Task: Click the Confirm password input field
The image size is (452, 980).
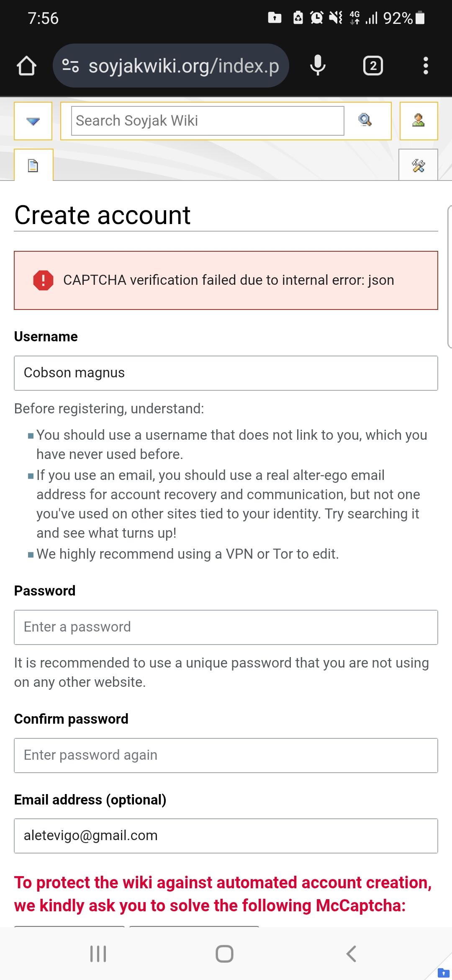Action: click(x=226, y=756)
